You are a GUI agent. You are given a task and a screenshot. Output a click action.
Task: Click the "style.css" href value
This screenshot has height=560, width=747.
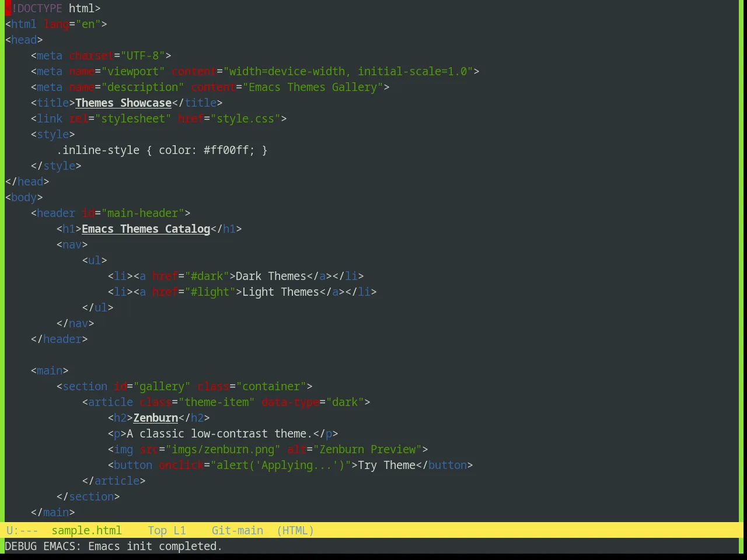point(245,118)
